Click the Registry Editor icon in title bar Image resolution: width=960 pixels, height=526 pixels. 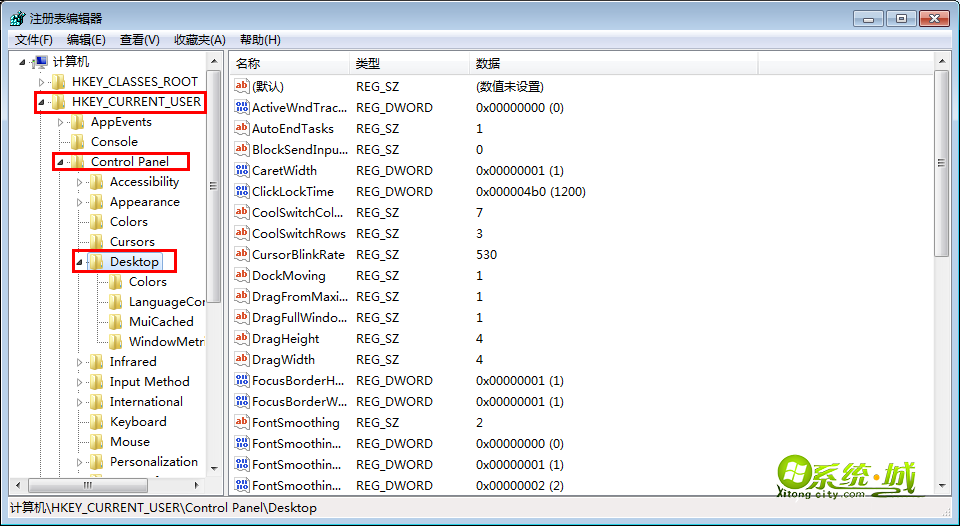tap(17, 18)
